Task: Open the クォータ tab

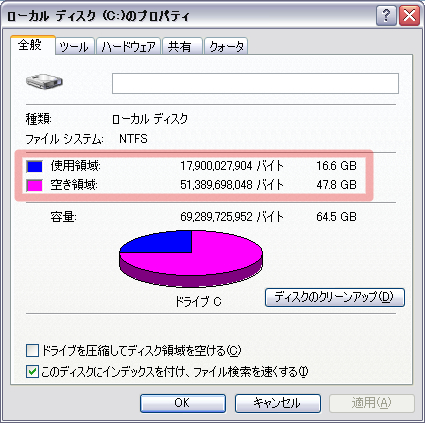Action: (226, 46)
